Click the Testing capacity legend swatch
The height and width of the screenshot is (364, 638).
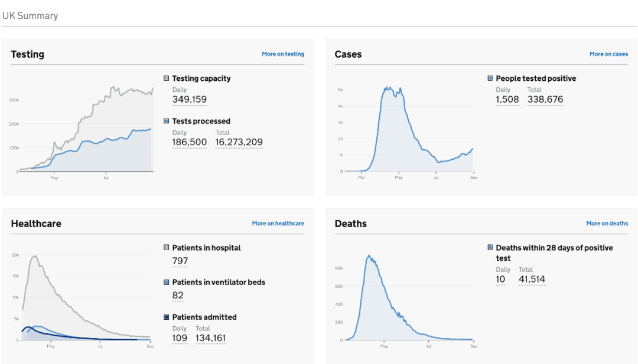(x=167, y=78)
